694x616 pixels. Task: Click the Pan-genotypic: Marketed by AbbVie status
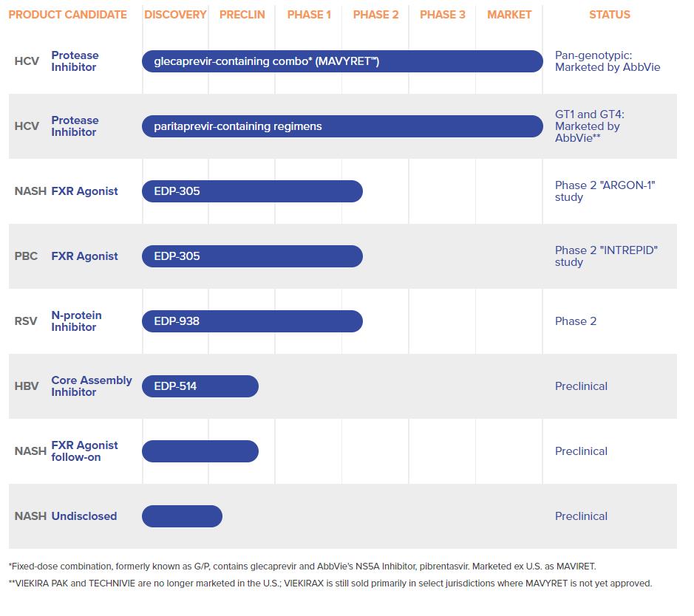(608, 61)
